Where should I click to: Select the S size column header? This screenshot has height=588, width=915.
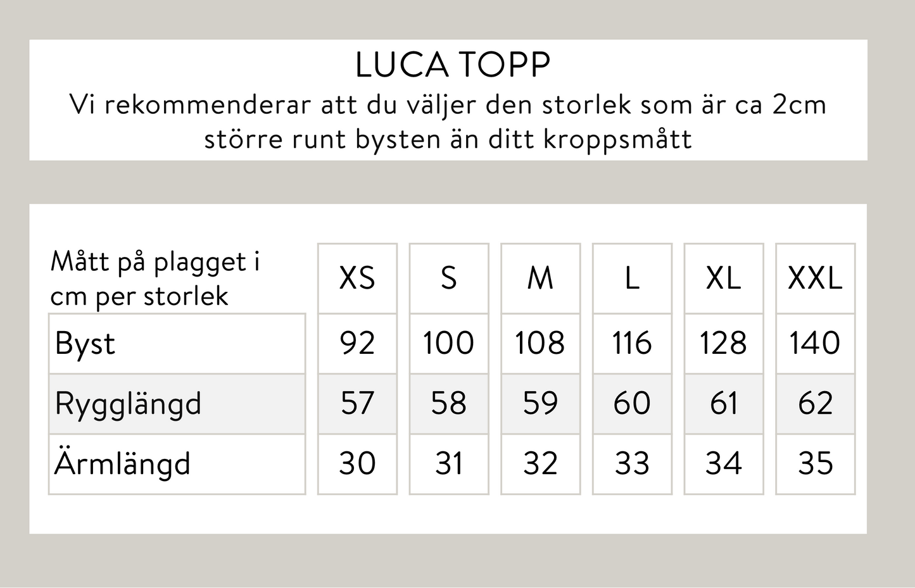point(448,278)
